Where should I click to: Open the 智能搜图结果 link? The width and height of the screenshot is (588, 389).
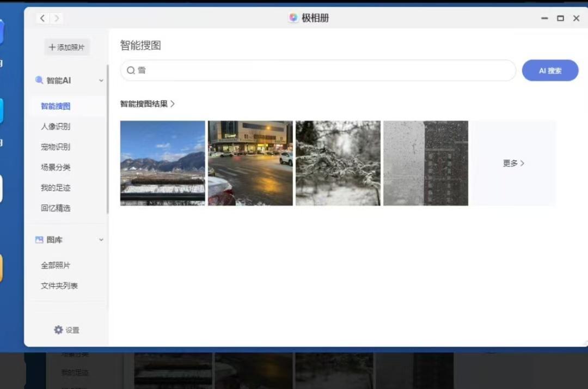pyautogui.click(x=148, y=104)
